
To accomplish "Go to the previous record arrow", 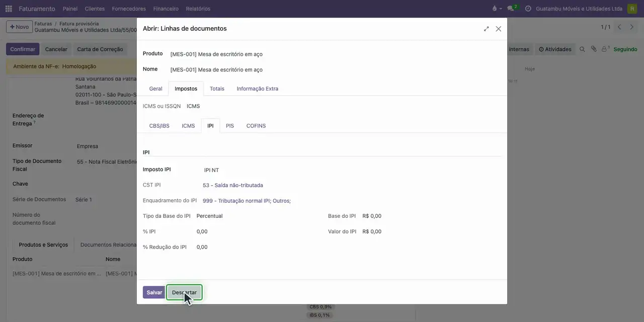I will click(x=619, y=27).
